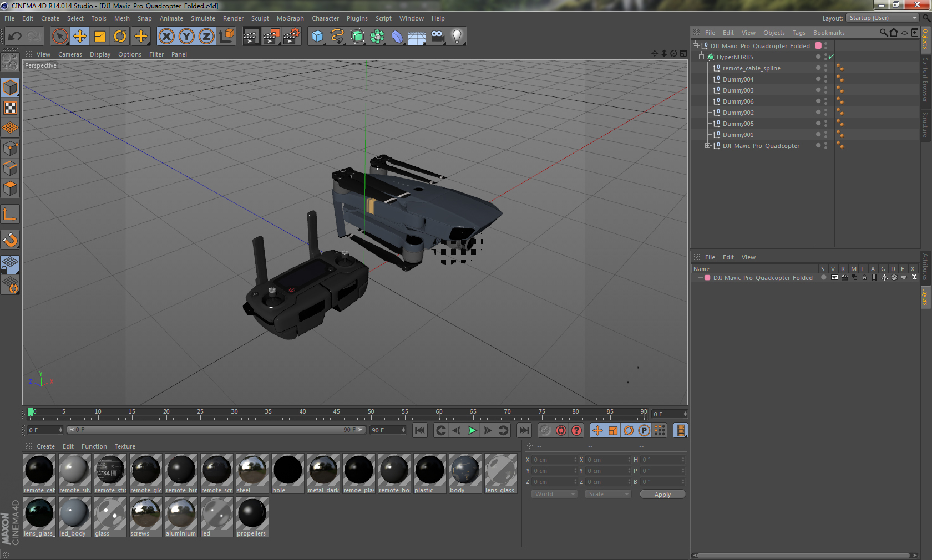Image resolution: width=932 pixels, height=560 pixels.
Task: Click the Undo arrow icon
Action: [x=14, y=37]
